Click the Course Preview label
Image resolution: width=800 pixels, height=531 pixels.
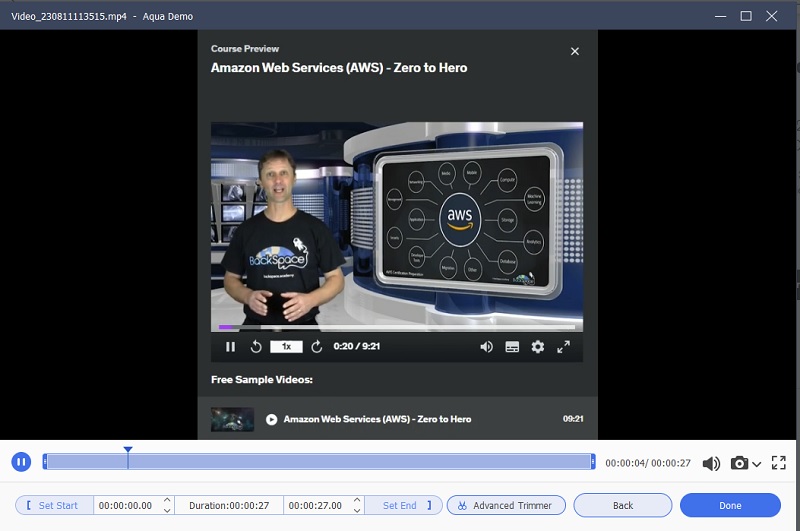click(245, 49)
